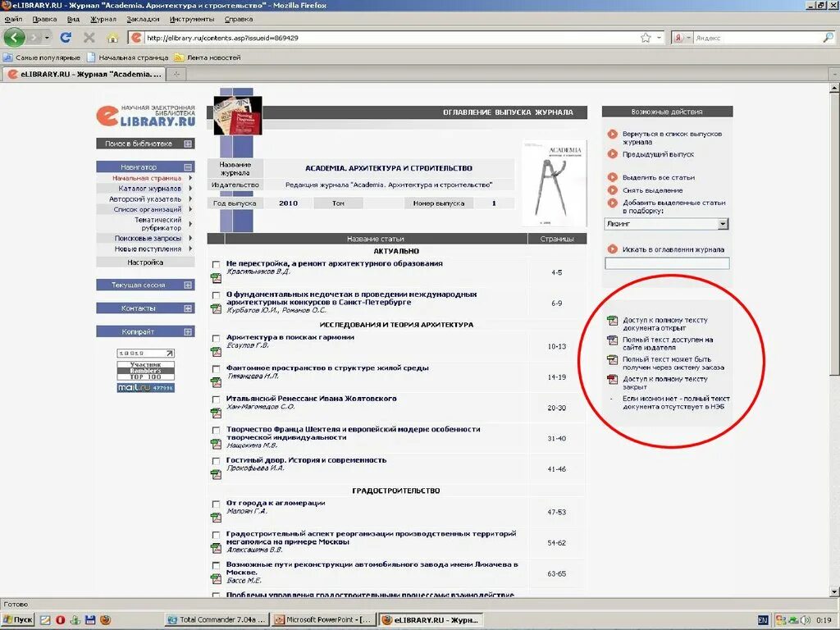Expand the Копирайт panel
The width and height of the screenshot is (840, 630).
click(188, 331)
